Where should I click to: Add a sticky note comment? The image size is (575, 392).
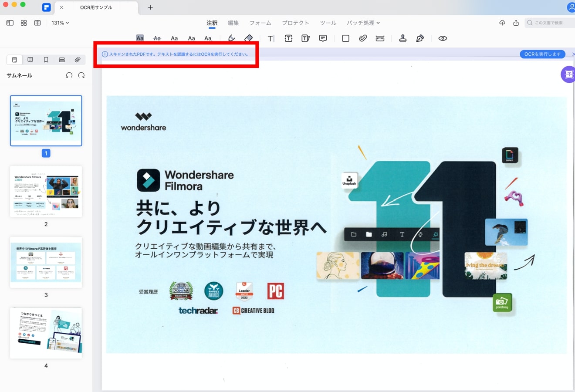(x=323, y=38)
